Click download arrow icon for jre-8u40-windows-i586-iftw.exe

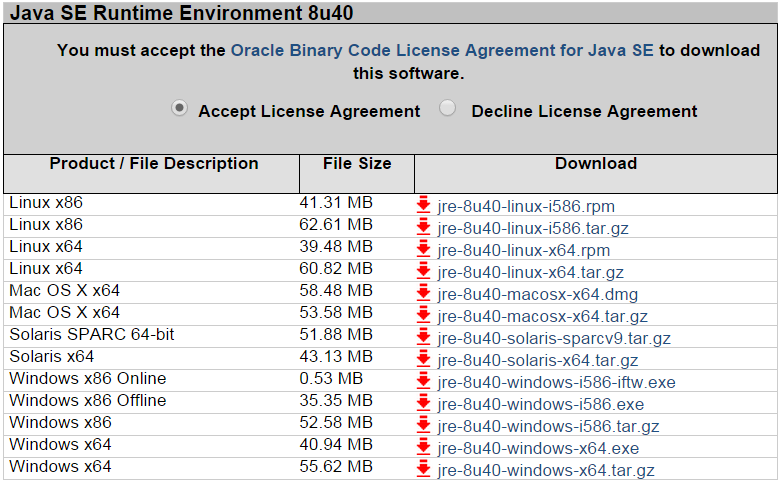click(x=423, y=381)
